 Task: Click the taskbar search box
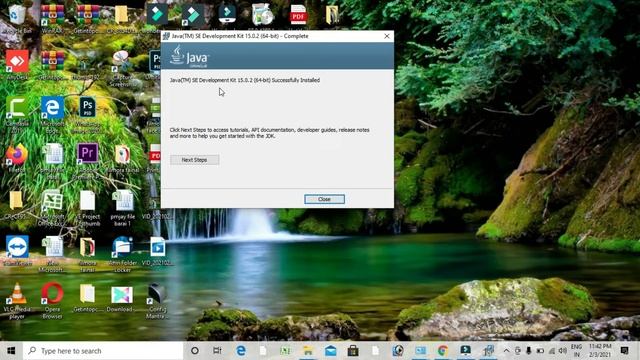pyautogui.click(x=103, y=351)
